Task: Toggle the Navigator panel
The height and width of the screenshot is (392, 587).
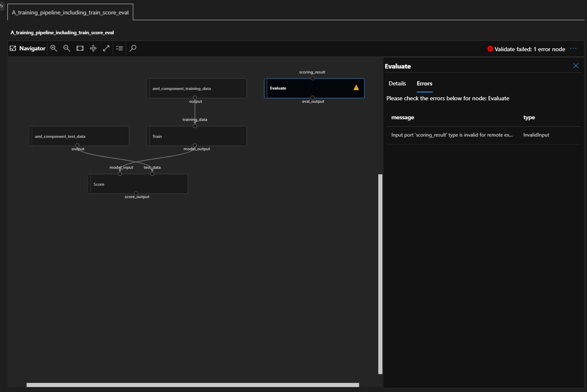Action: pyautogui.click(x=27, y=48)
